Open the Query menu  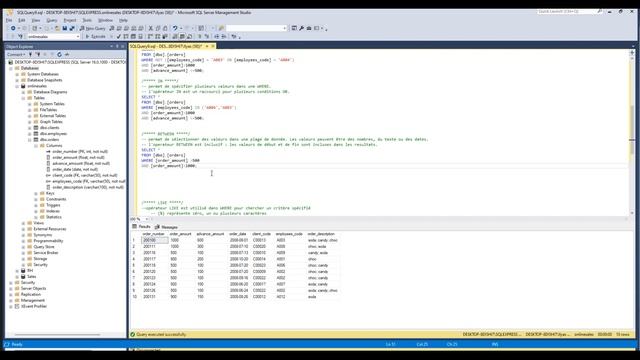[x=52, y=20]
